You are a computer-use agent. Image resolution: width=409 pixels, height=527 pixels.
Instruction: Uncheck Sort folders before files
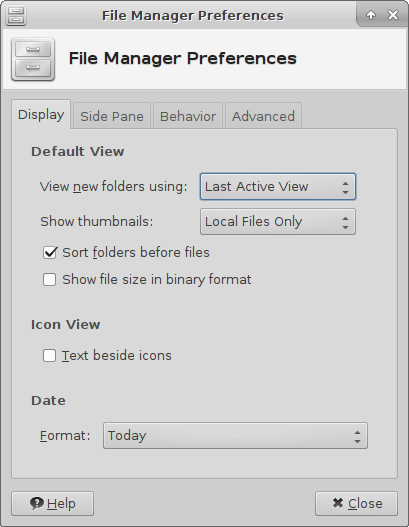pyautogui.click(x=50, y=252)
